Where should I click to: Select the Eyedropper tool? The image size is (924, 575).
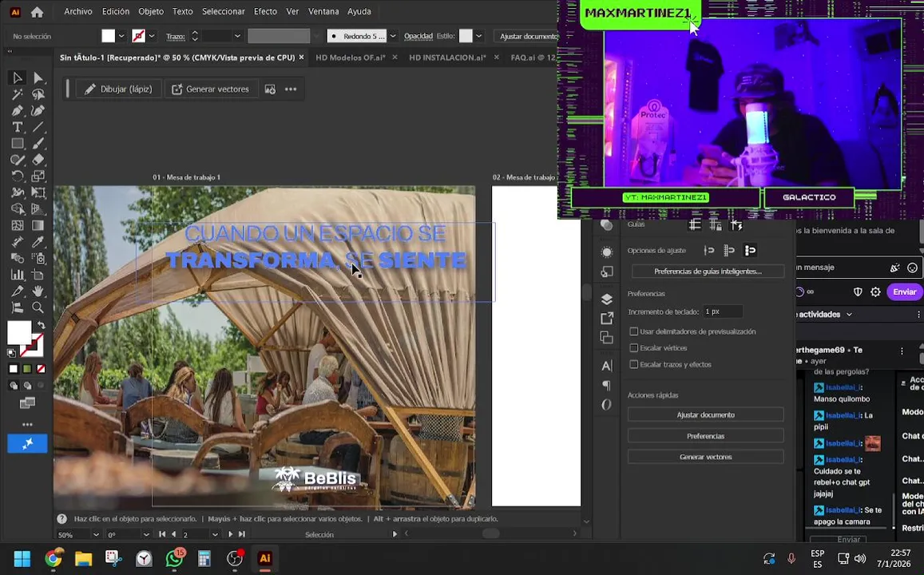pos(38,241)
